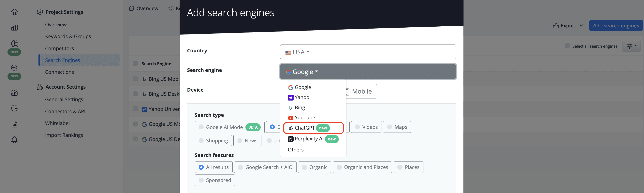This screenshot has height=193, width=644.
Task: Click the Perplexity AI logo icon
Action: click(290, 139)
